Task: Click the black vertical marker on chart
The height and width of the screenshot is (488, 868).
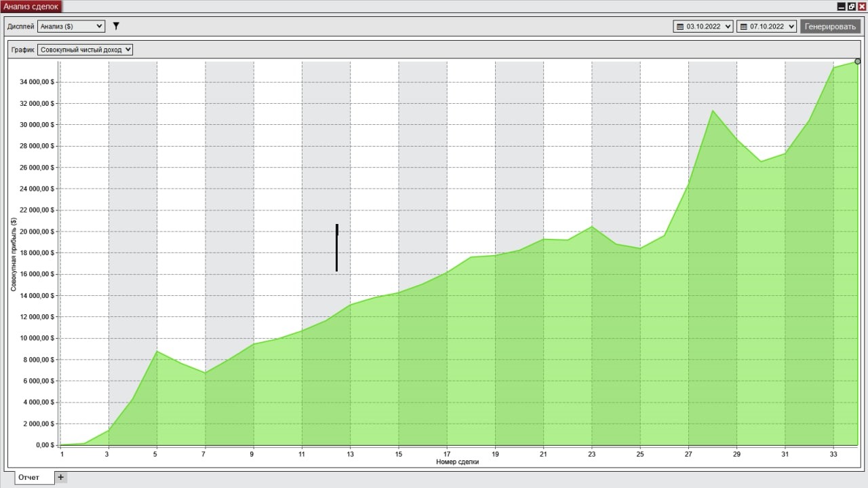Action: pyautogui.click(x=337, y=248)
